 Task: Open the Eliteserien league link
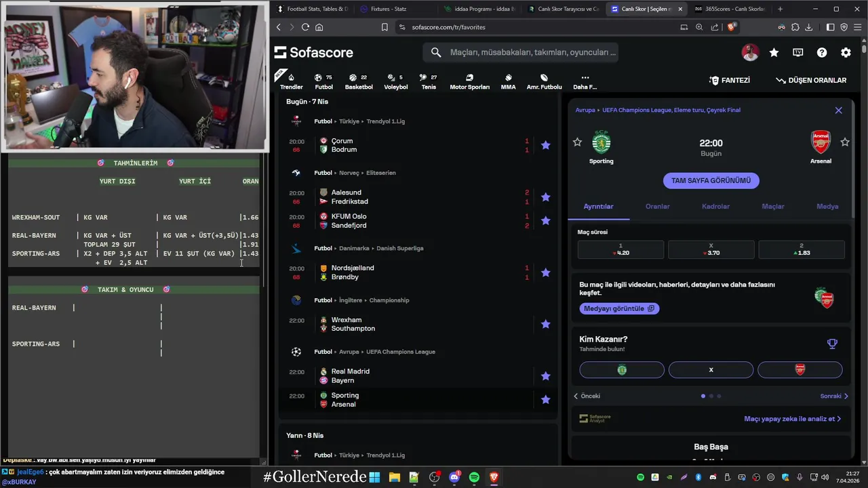pos(380,173)
